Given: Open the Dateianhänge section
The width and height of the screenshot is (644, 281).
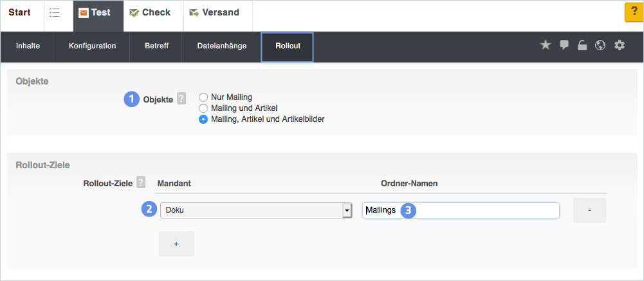Looking at the screenshot, I should [x=221, y=46].
